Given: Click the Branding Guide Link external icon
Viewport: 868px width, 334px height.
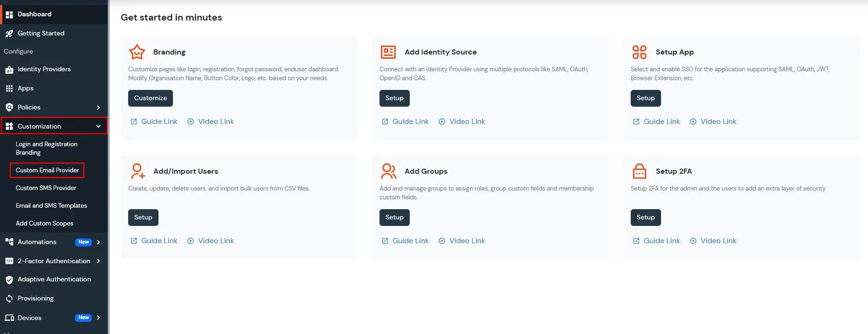Looking at the screenshot, I should point(134,122).
